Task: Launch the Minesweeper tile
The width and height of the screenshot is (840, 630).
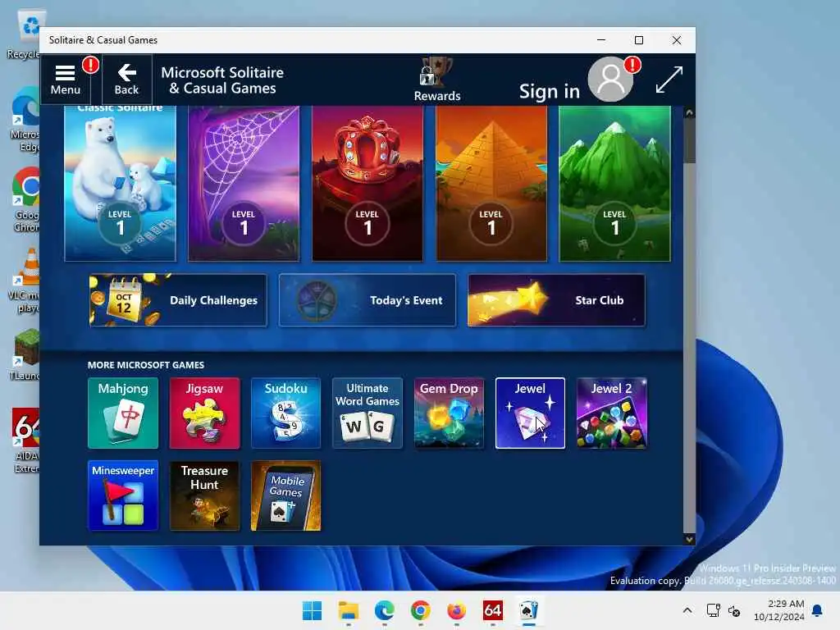Action: (123, 495)
